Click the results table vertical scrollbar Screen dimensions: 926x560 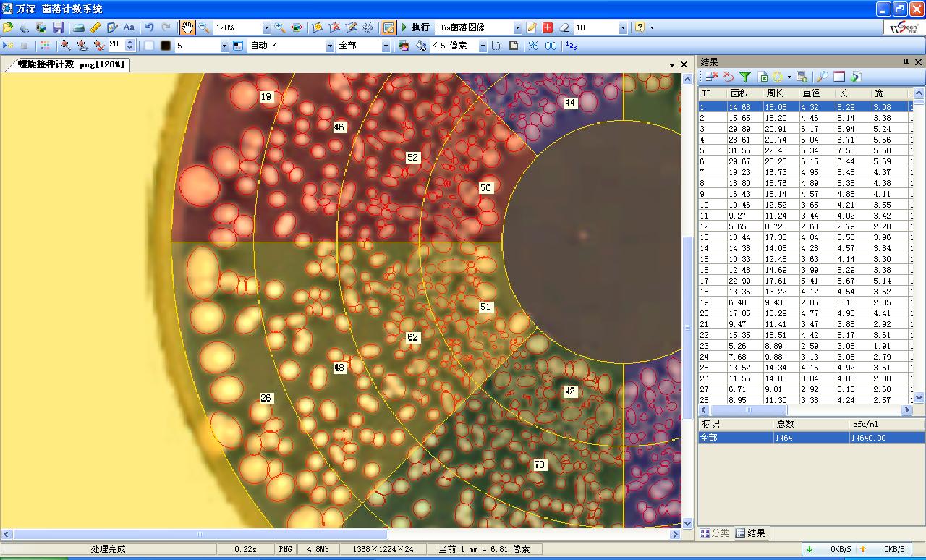(x=919, y=246)
